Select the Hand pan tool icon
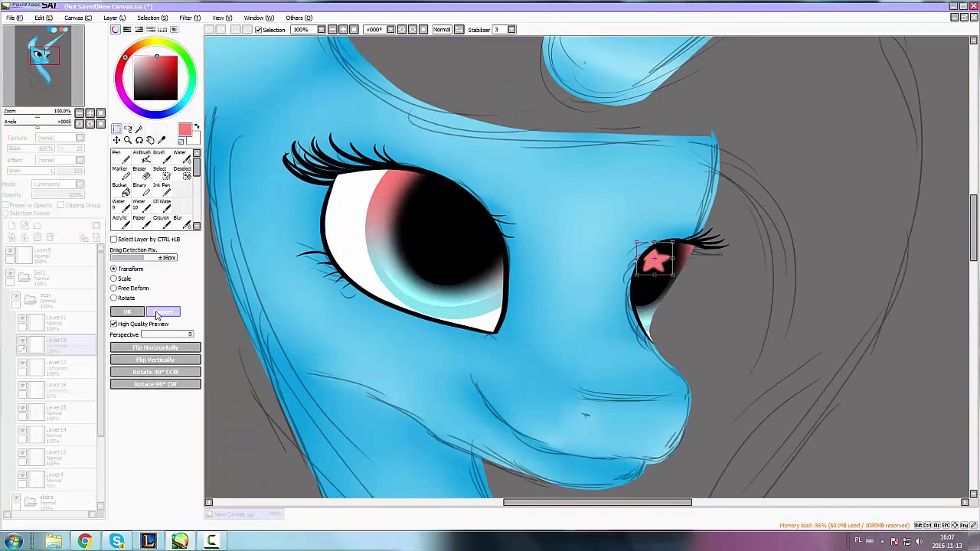This screenshot has width=980, height=551. click(150, 140)
